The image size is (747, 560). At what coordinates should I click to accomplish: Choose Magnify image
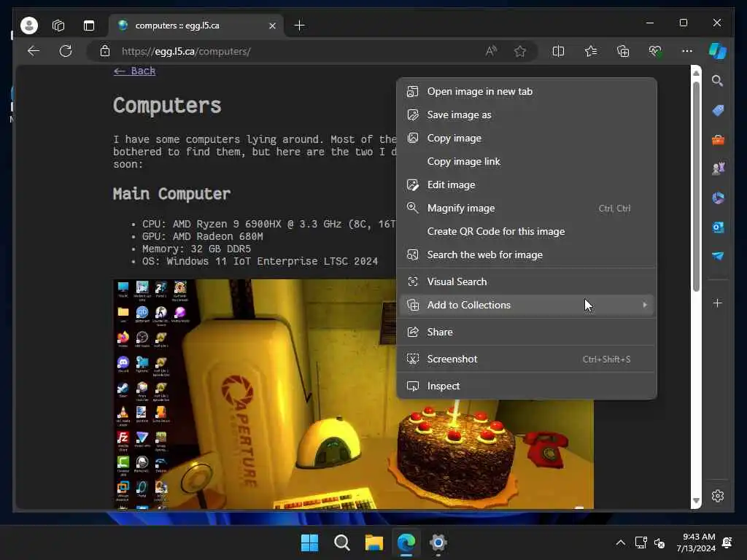click(x=527, y=208)
